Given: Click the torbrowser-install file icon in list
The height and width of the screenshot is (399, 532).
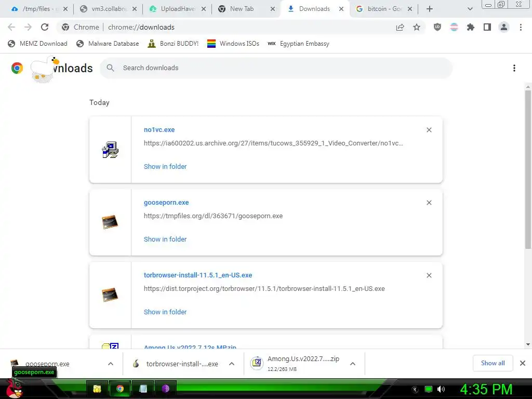Looking at the screenshot, I should coord(110,295).
